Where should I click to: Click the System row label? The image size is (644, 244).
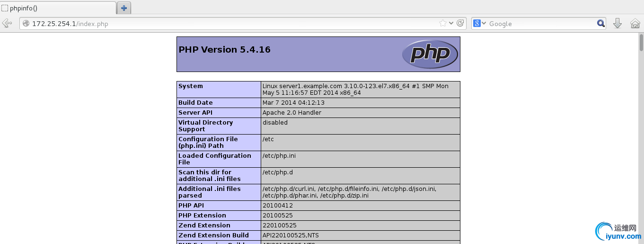point(191,86)
